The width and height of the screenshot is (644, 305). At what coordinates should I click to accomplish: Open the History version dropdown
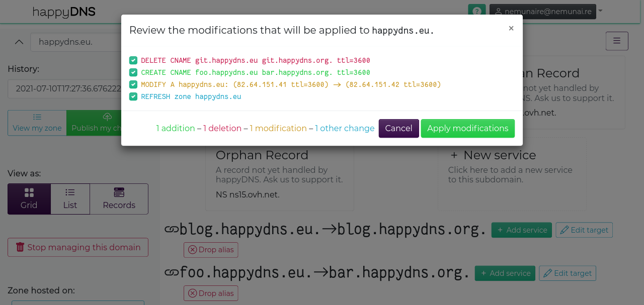pos(64,88)
